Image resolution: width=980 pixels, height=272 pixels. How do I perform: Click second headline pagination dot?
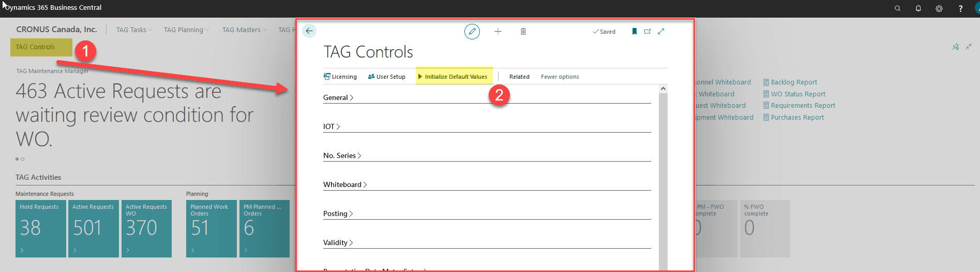[x=22, y=159]
